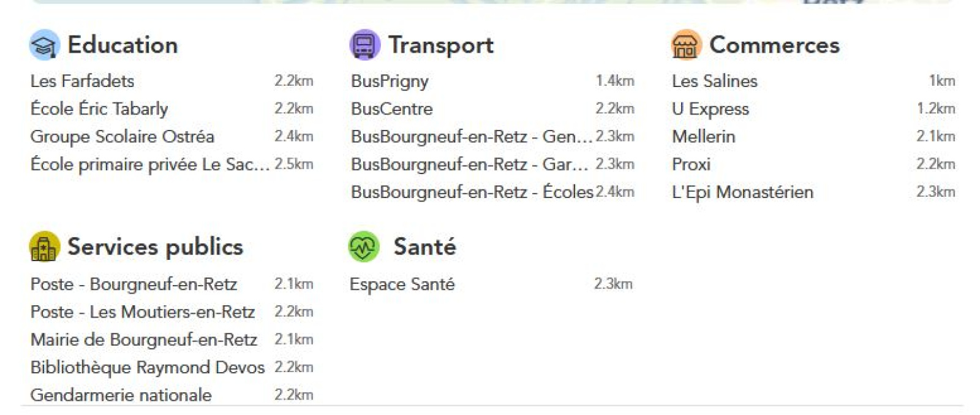The width and height of the screenshot is (980, 415).
Task: Click the U Express store entry
Action: [710, 109]
